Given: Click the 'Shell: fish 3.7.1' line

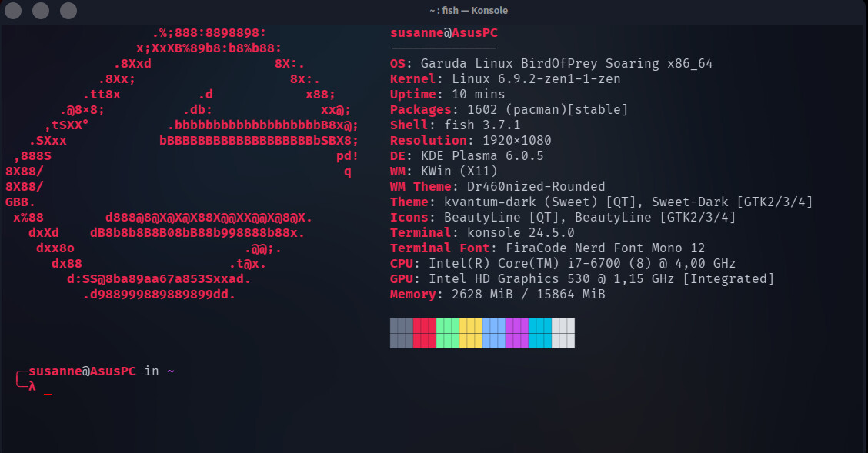Looking at the screenshot, I should [x=456, y=125].
